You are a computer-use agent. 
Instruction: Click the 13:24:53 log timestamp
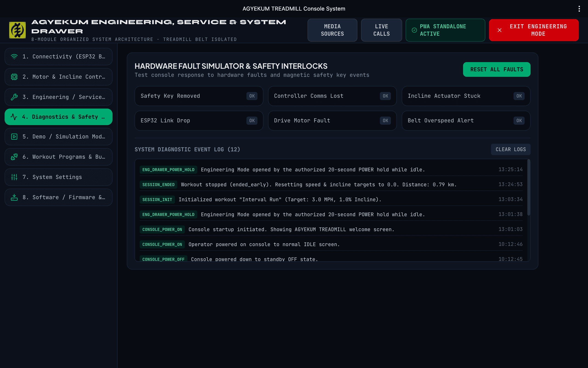pyautogui.click(x=511, y=184)
